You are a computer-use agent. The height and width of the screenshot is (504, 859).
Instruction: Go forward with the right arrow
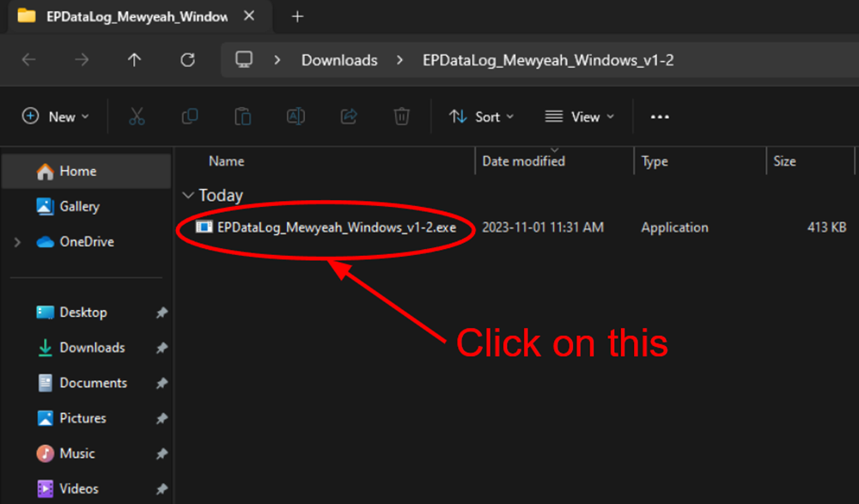click(x=82, y=60)
